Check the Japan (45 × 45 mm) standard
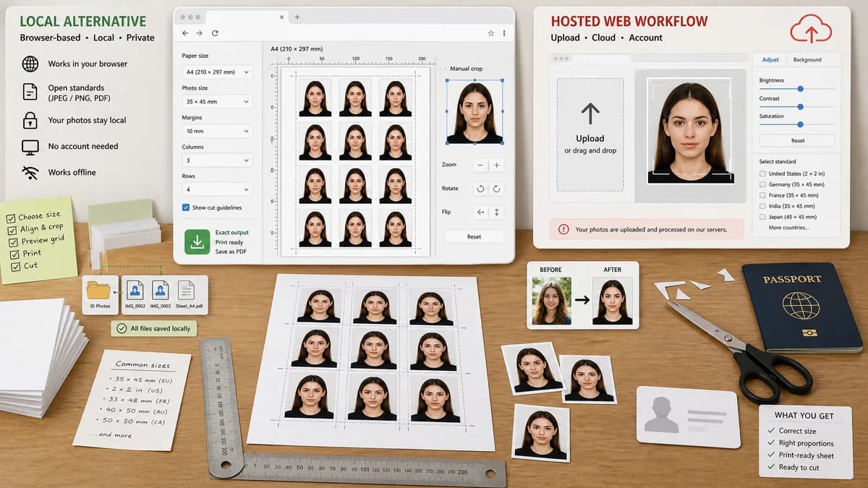 (762, 217)
